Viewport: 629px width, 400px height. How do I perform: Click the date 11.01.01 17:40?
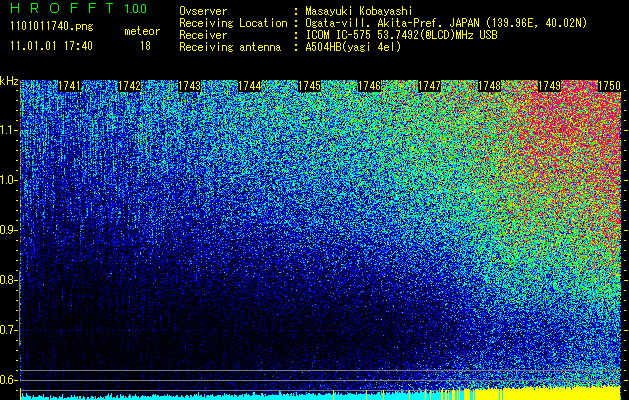pos(51,46)
